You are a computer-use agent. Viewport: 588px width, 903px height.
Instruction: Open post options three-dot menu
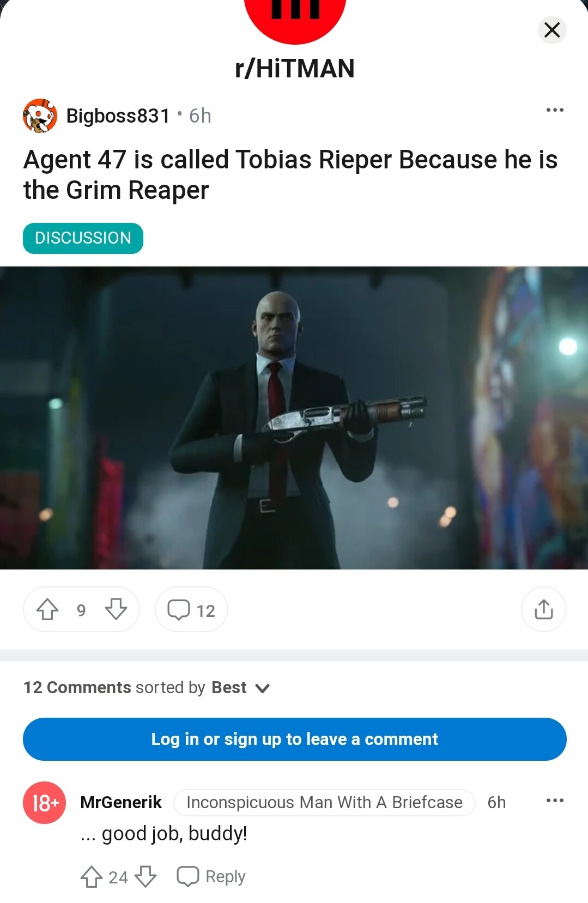click(x=555, y=110)
